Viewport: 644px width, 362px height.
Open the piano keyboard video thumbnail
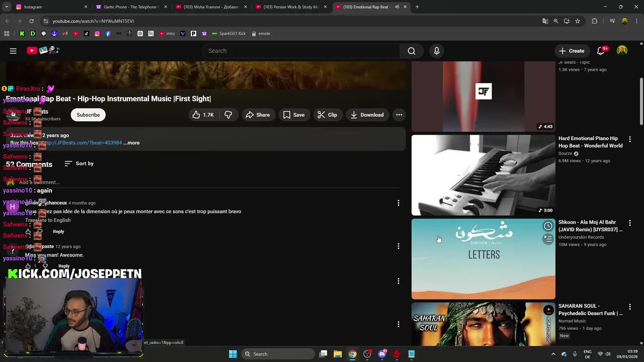coord(484,175)
